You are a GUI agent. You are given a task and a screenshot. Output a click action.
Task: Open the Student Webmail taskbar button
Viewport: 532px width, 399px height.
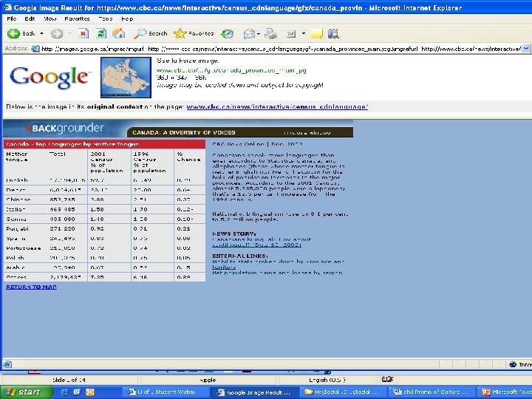pyautogui.click(x=166, y=392)
